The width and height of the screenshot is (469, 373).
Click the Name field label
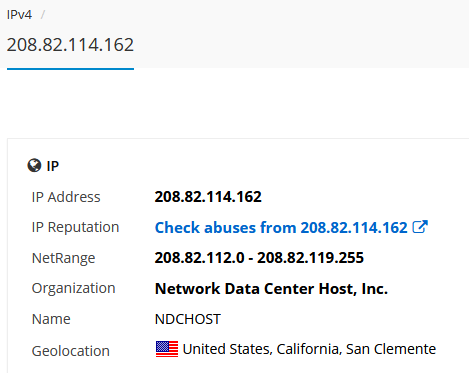[51, 319]
